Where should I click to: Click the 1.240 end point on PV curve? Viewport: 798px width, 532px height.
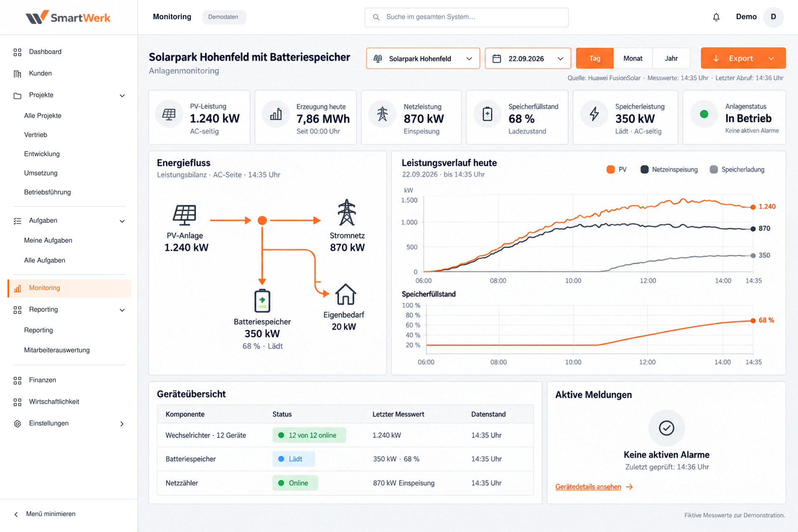click(753, 207)
